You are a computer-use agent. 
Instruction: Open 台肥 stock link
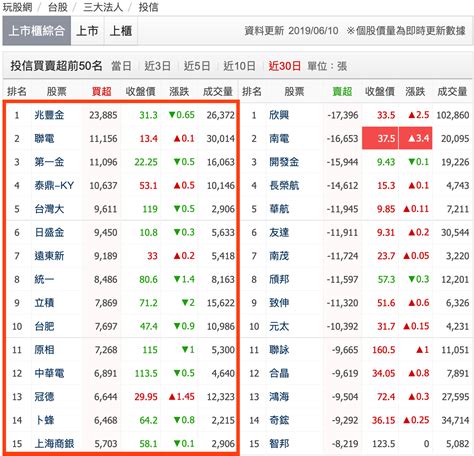(44, 326)
